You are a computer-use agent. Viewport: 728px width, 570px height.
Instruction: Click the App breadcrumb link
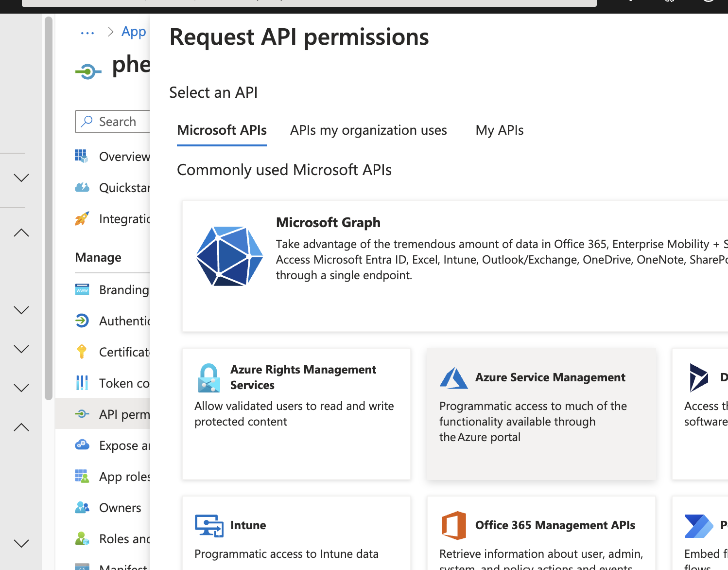134,32
